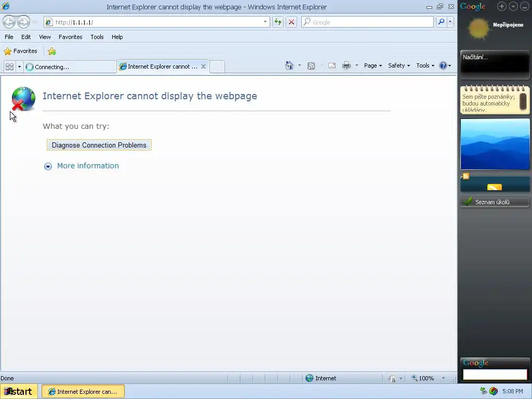Click the sun weather gadget icon

pos(478,29)
